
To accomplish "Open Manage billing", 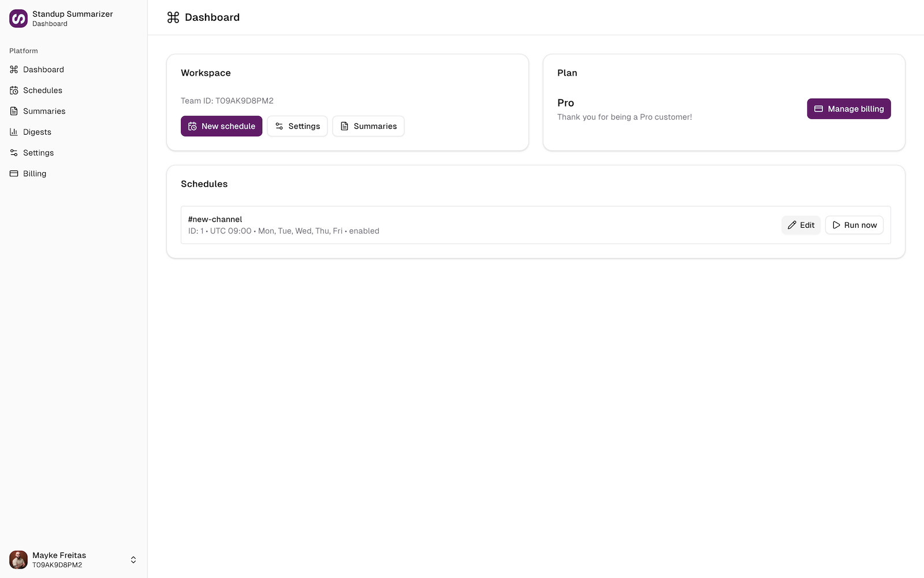I will pyautogui.click(x=849, y=109).
